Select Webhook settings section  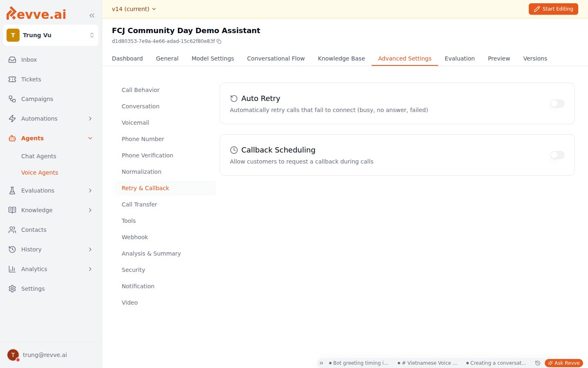click(166, 237)
